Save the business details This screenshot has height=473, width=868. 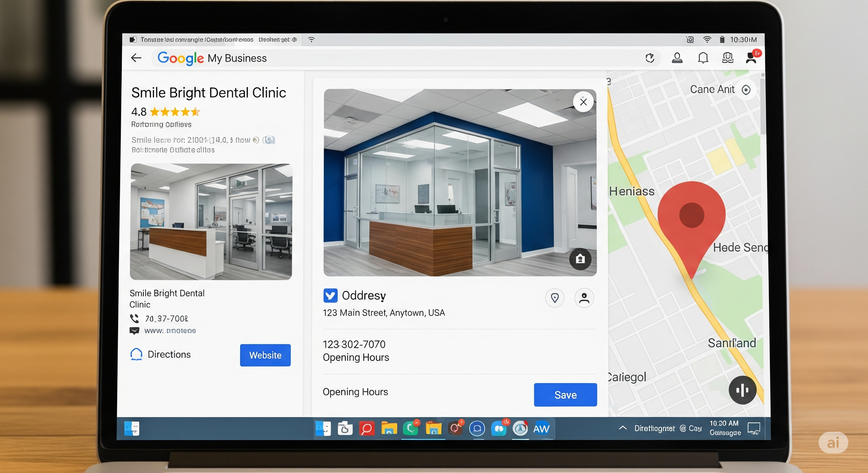pos(565,395)
